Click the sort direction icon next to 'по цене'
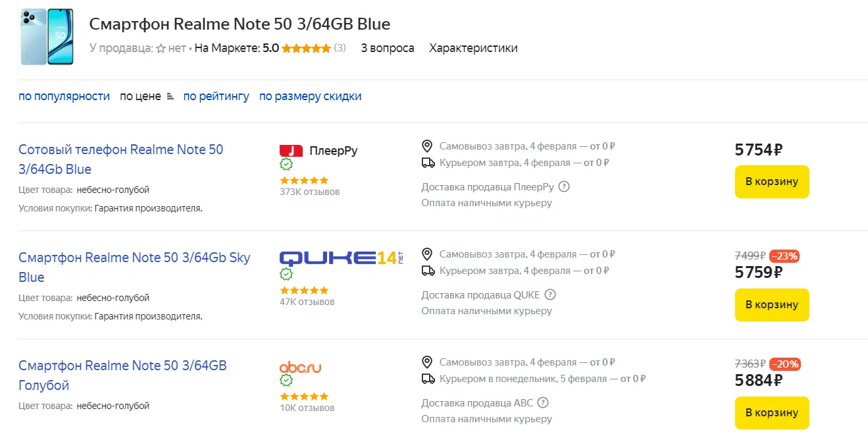 pyautogui.click(x=170, y=96)
